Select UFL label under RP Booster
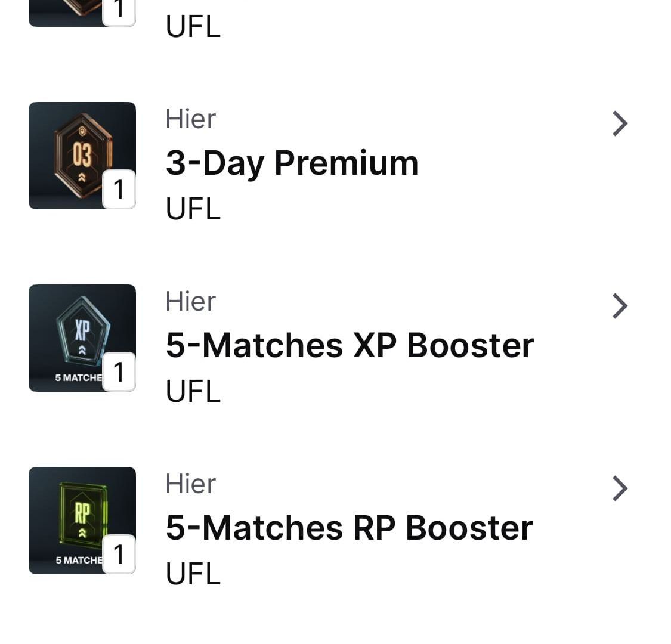671x644 pixels. point(193,574)
